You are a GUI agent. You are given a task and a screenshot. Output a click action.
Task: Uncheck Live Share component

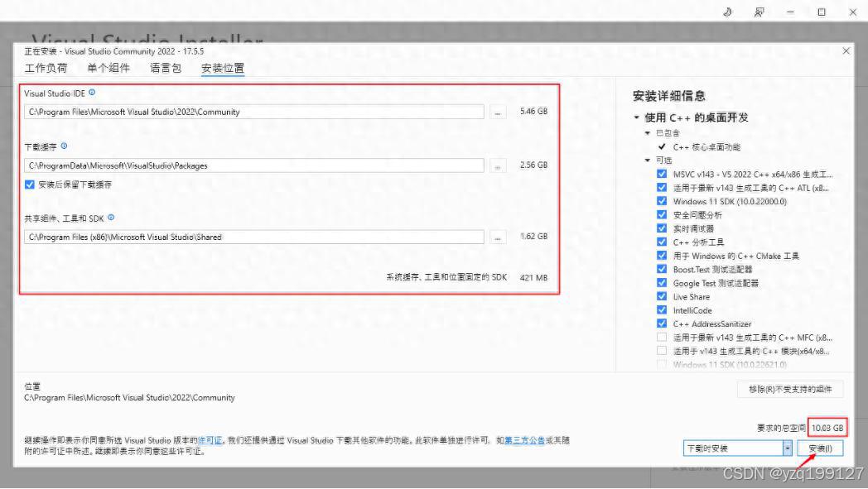tap(662, 296)
